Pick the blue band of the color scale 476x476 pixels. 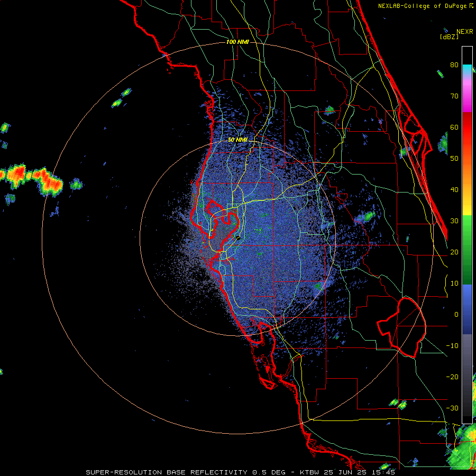pyautogui.click(x=467, y=309)
